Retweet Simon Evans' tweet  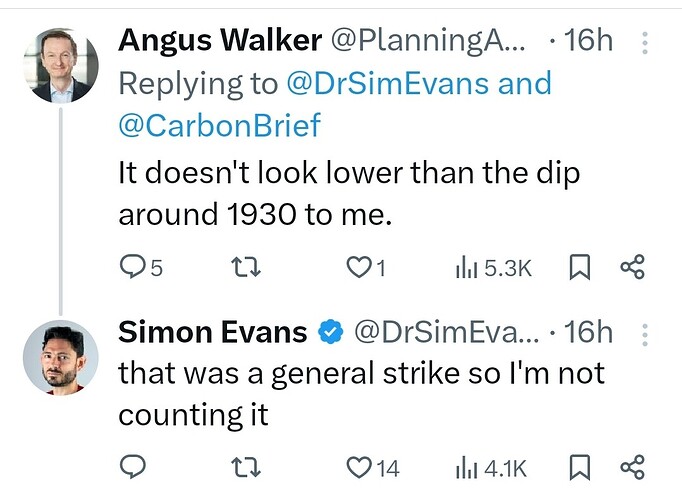click(x=246, y=467)
